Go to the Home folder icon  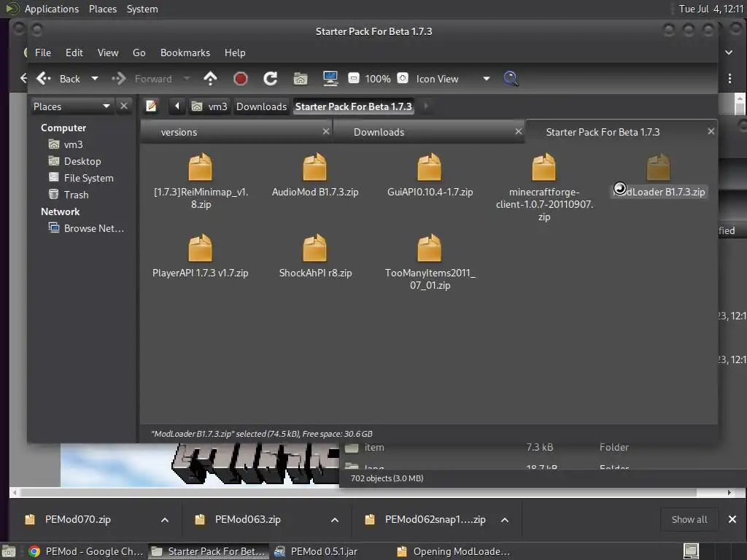click(300, 79)
